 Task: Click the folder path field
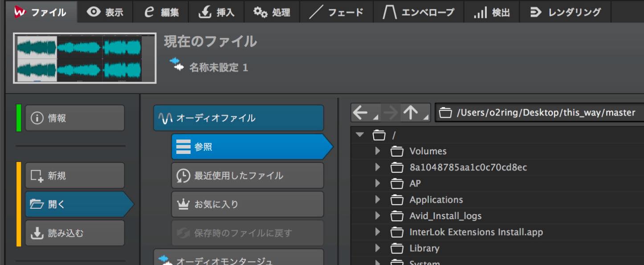coord(539,113)
